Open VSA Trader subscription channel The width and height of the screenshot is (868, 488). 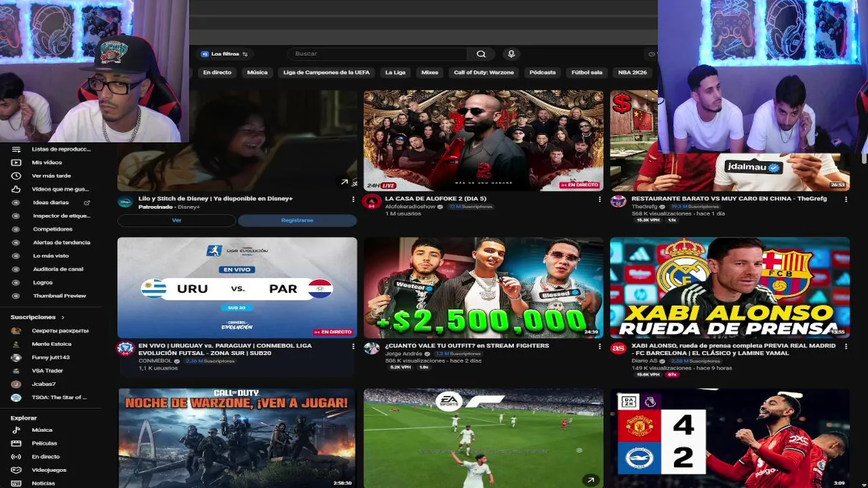[47, 371]
